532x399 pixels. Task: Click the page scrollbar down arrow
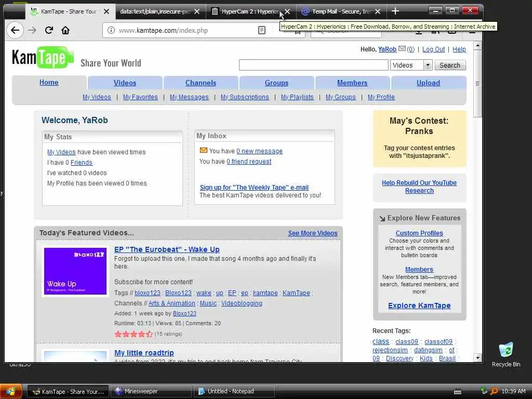[477, 357]
